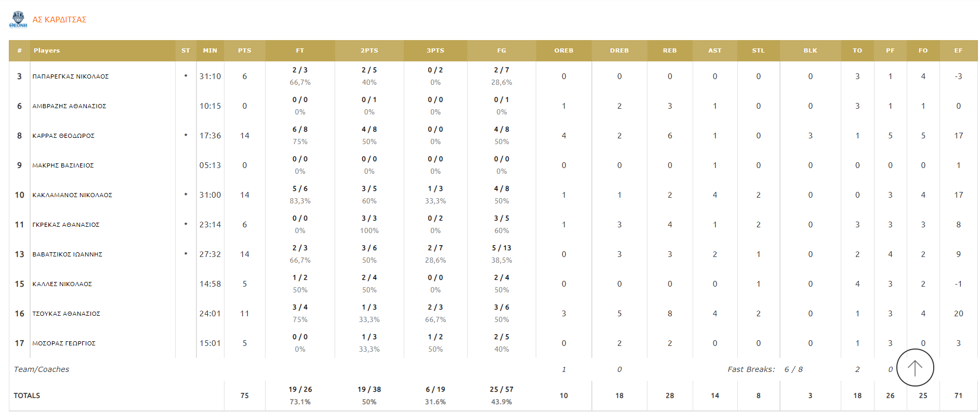Open player ΠΑΠΑΡΕΓΚΑΣ ΝΙΚΟΛΑΟΣ
The width and height of the screenshot is (980, 412).
tap(71, 76)
